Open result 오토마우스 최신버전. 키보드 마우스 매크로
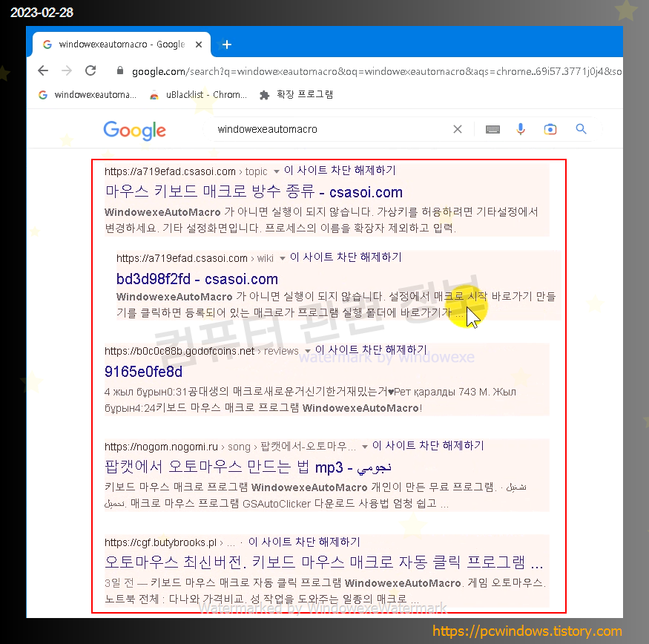The image size is (649, 644). (323, 562)
